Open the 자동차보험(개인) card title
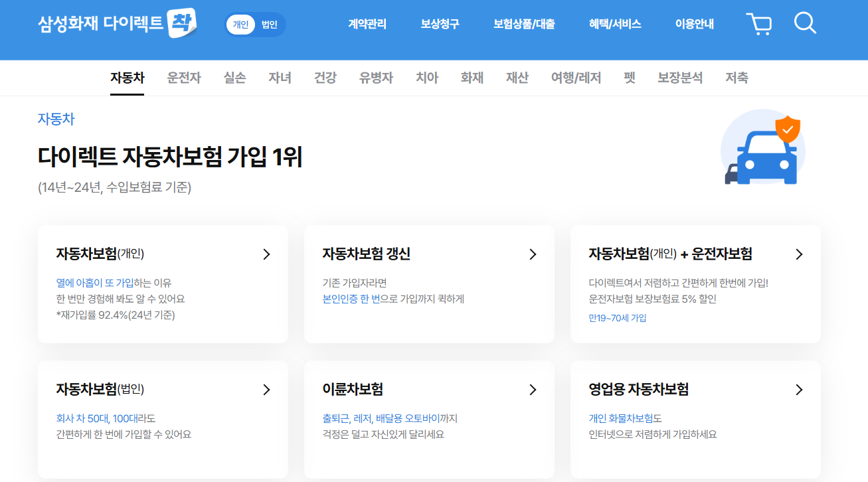 pos(100,254)
